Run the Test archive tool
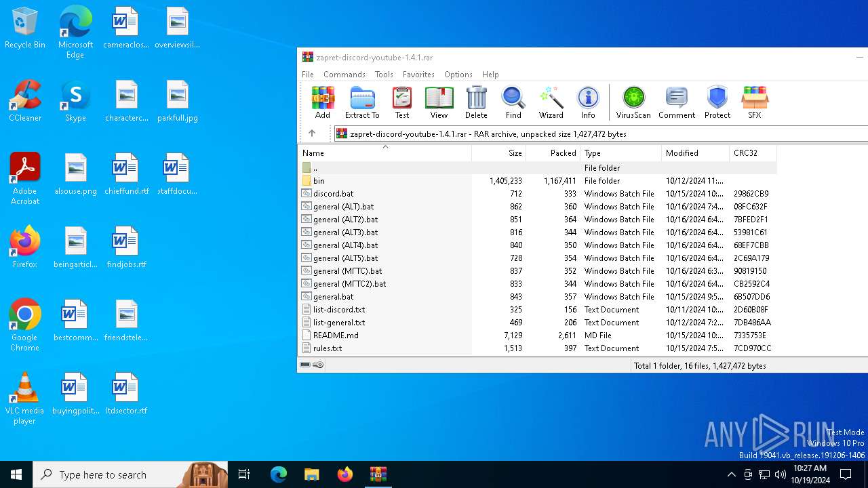The image size is (868, 488). (402, 102)
